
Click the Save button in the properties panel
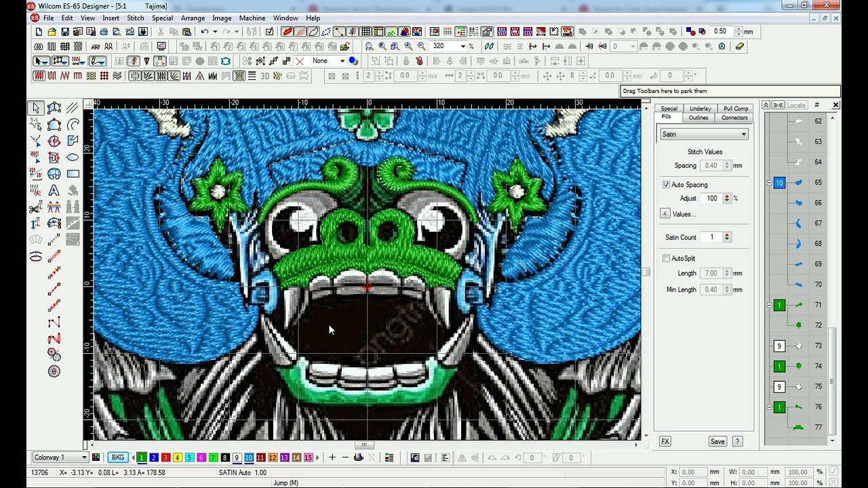click(x=717, y=441)
